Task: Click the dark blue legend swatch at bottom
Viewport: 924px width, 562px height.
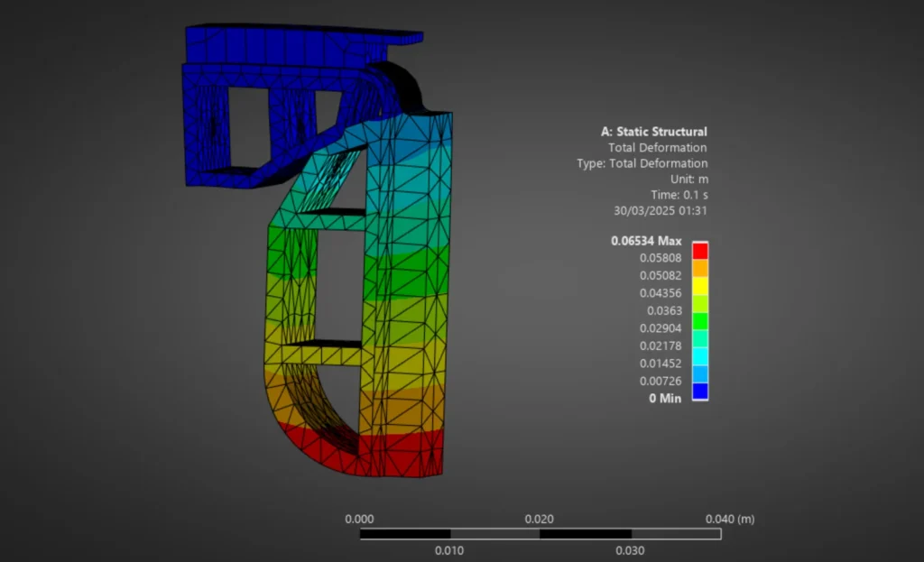Action: pos(699,392)
